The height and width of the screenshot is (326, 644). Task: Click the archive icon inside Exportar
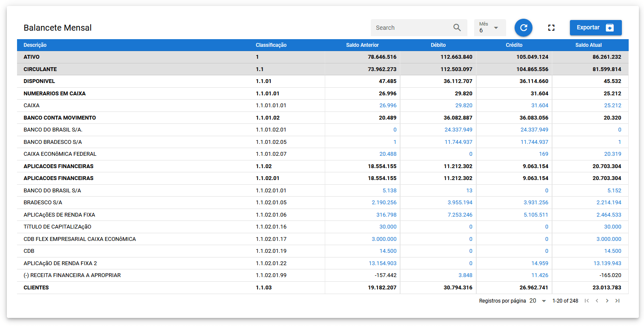pyautogui.click(x=610, y=28)
